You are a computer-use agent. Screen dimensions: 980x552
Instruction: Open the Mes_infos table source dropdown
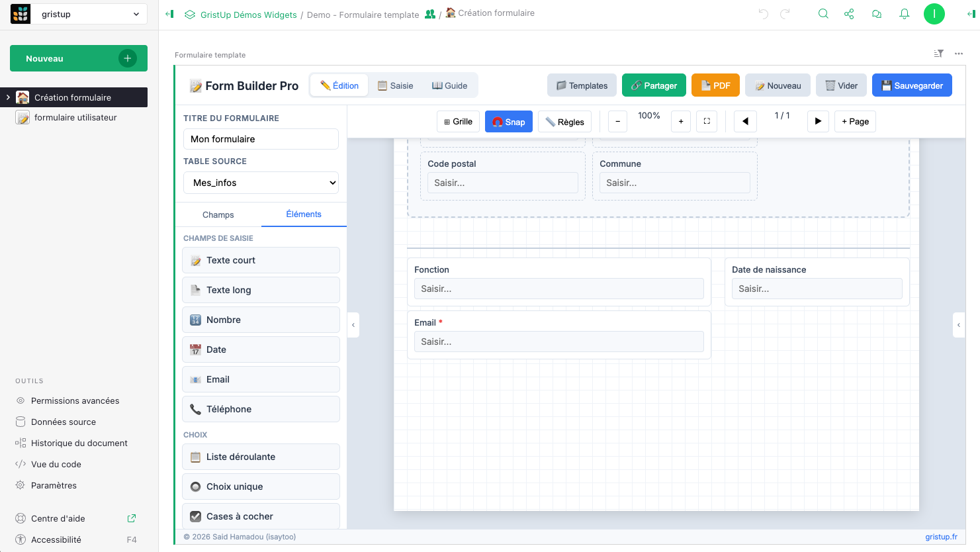click(x=261, y=183)
